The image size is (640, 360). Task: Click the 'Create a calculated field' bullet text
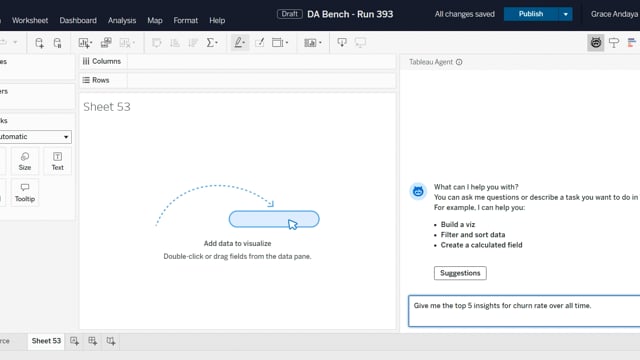pyautogui.click(x=481, y=245)
